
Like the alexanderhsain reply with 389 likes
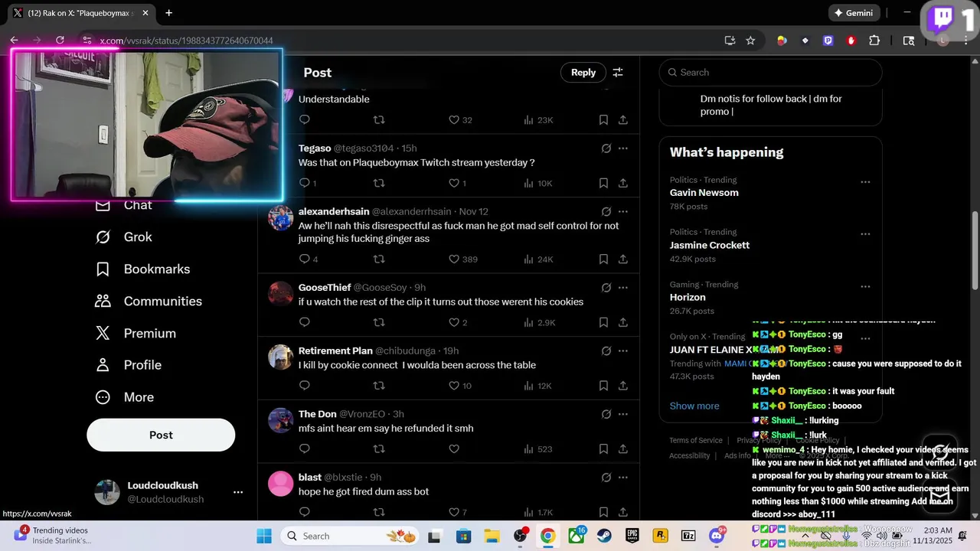coord(454,259)
